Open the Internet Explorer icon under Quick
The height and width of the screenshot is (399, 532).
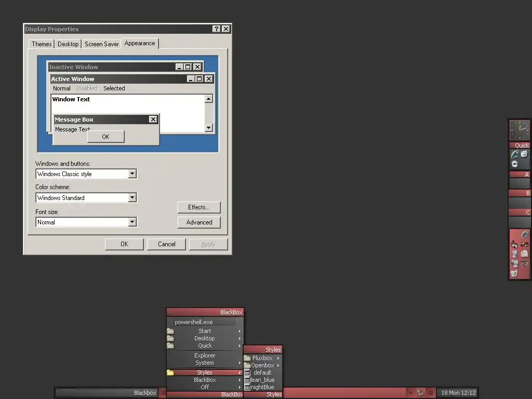tap(515, 155)
